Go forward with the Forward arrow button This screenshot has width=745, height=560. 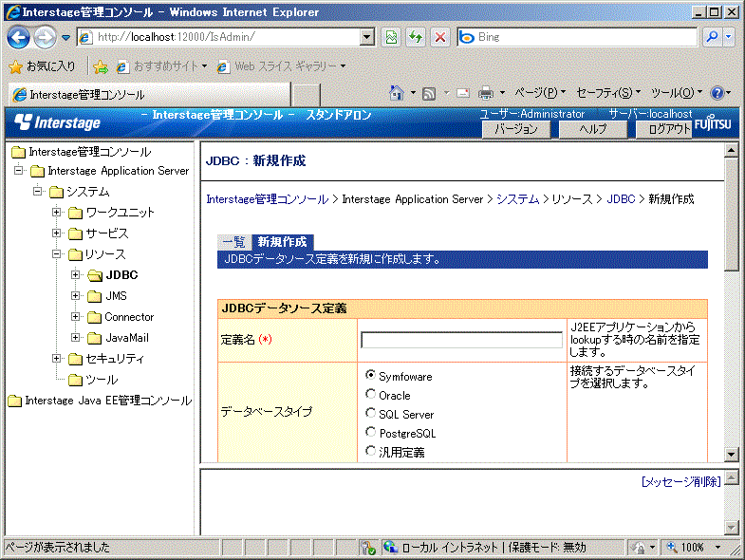45,37
